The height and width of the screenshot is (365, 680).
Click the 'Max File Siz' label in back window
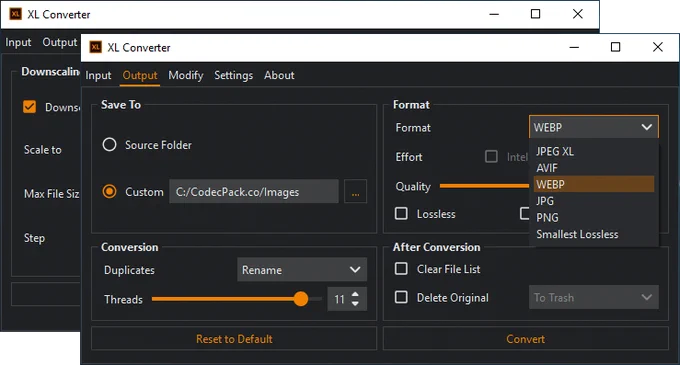(52, 194)
